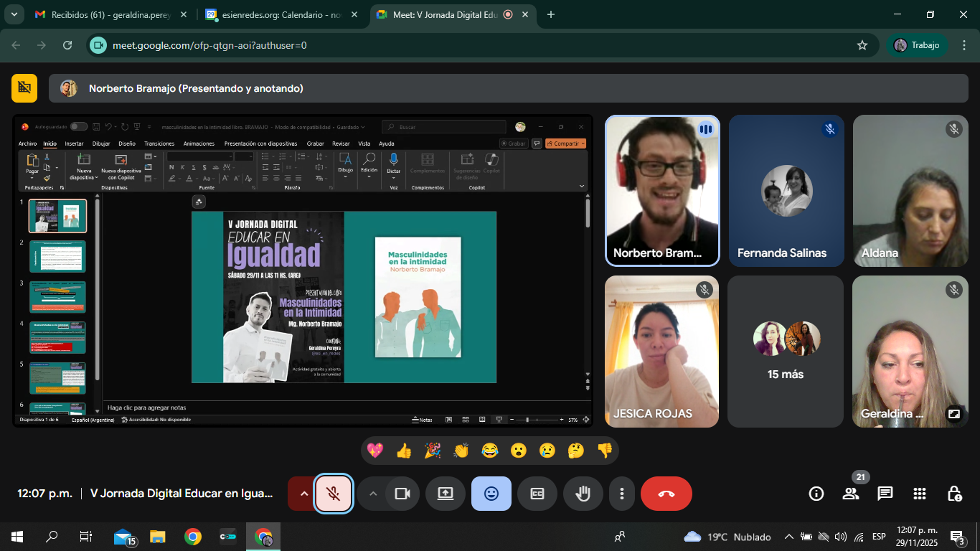
Task: Open the Activities grid icon
Action: click(x=920, y=494)
